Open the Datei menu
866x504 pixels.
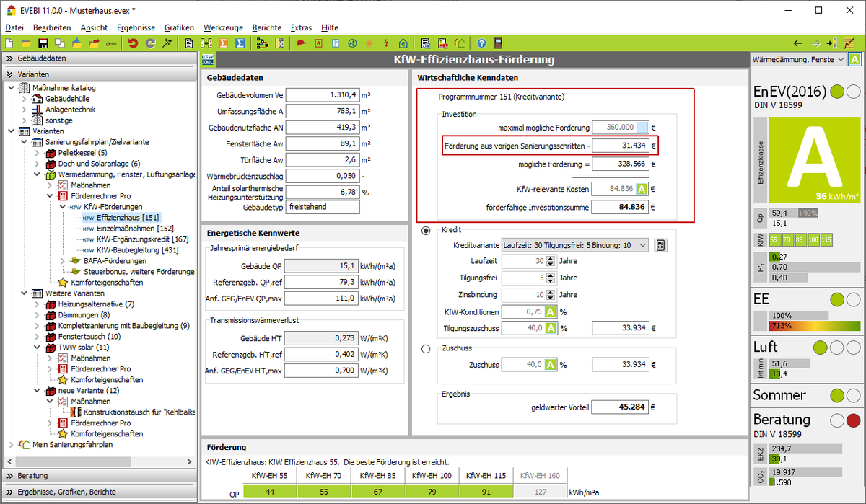pyautogui.click(x=14, y=27)
